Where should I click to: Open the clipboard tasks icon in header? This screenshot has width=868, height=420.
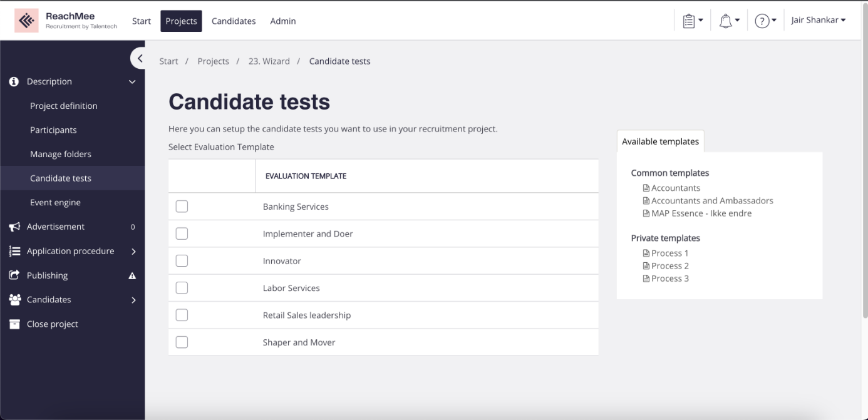tap(689, 21)
